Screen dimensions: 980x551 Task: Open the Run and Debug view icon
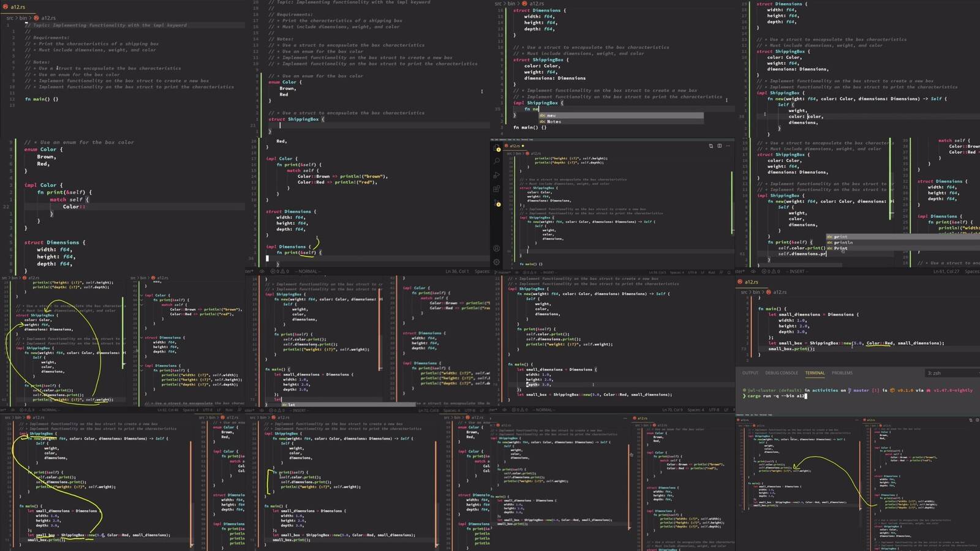click(x=496, y=174)
